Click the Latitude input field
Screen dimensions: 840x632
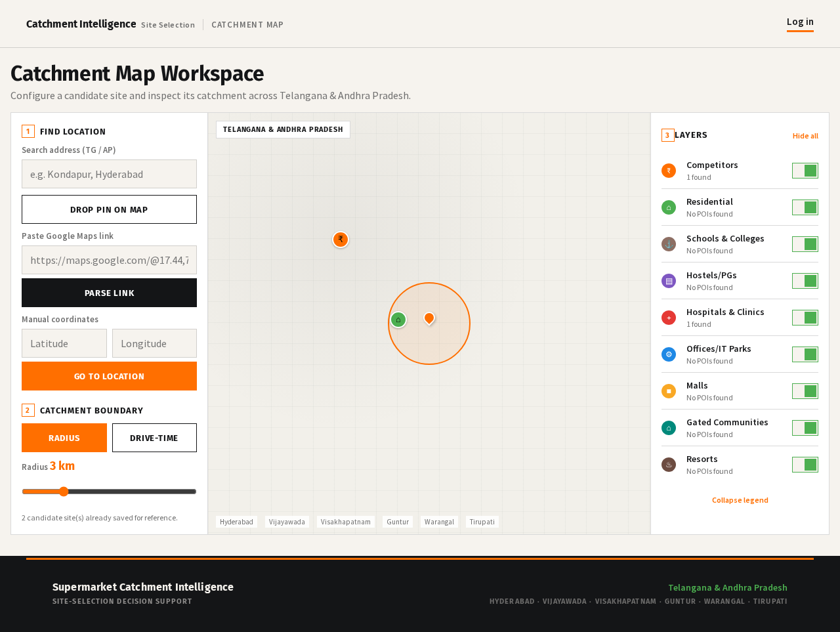64,343
